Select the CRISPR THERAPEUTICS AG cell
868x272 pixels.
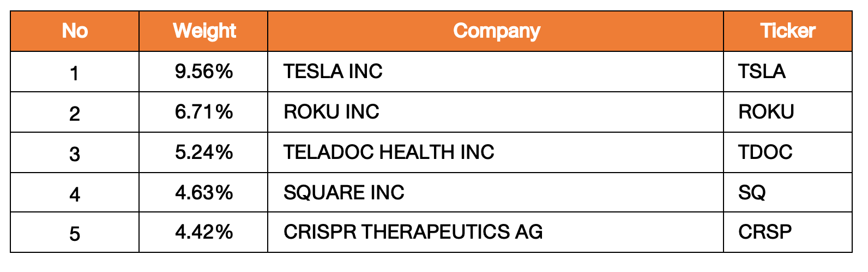click(413, 232)
